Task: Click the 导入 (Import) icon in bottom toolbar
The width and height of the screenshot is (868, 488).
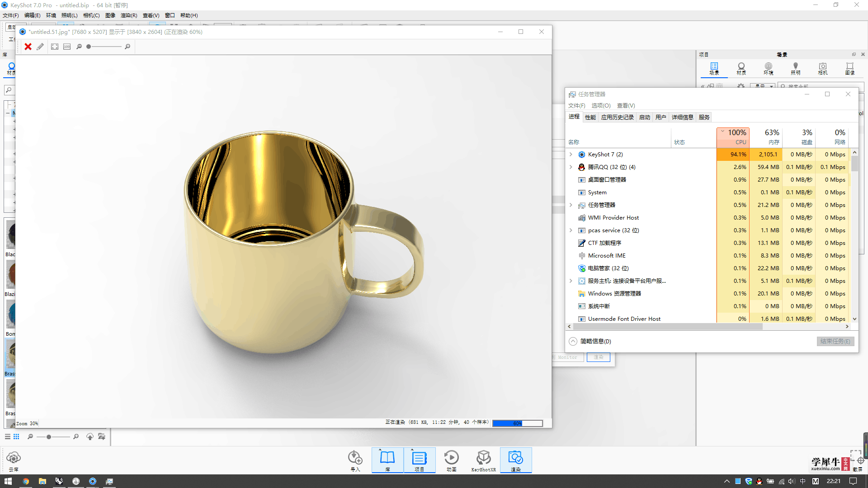Action: click(x=355, y=460)
